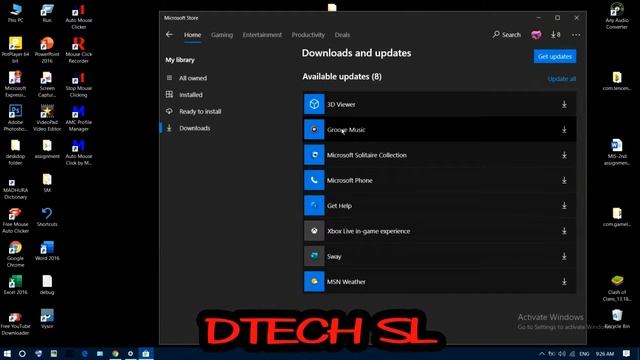
Task: Click the Sway app icon
Action: [x=314, y=256]
